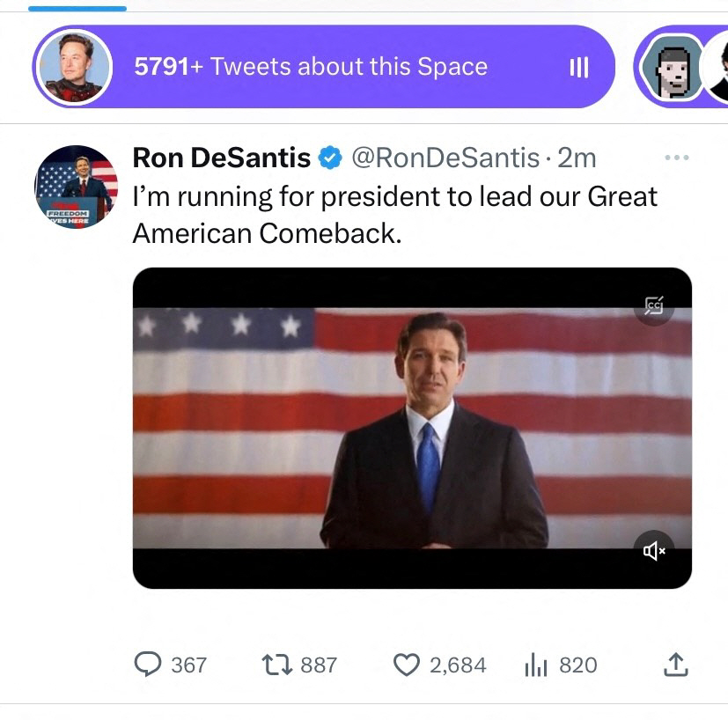The height and width of the screenshot is (720, 728).
Task: Like the tweet with the heart icon
Action: click(406, 665)
